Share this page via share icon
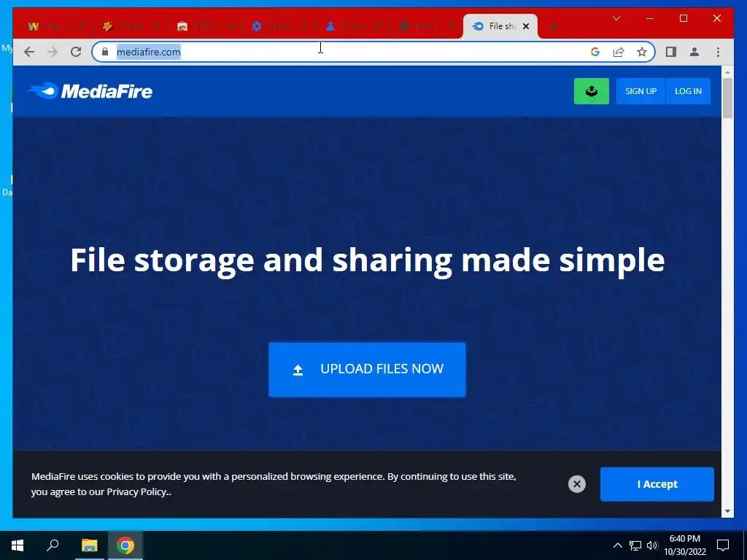 point(619,52)
